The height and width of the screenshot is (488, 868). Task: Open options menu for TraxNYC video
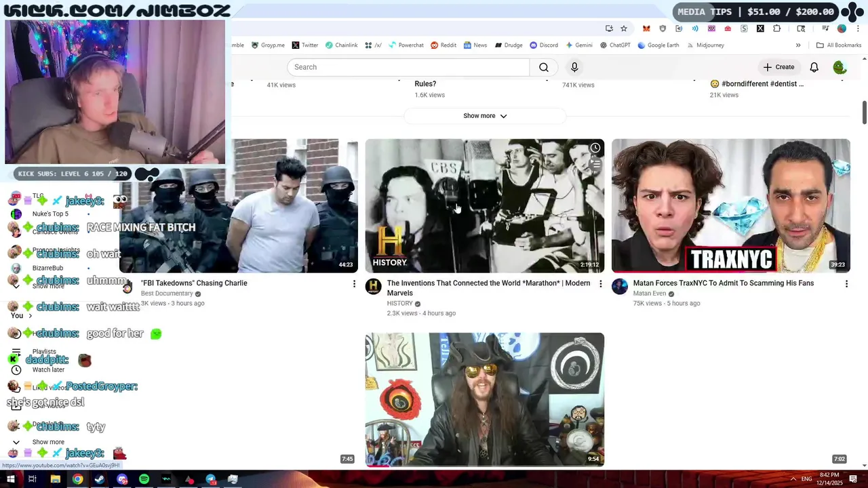point(846,283)
